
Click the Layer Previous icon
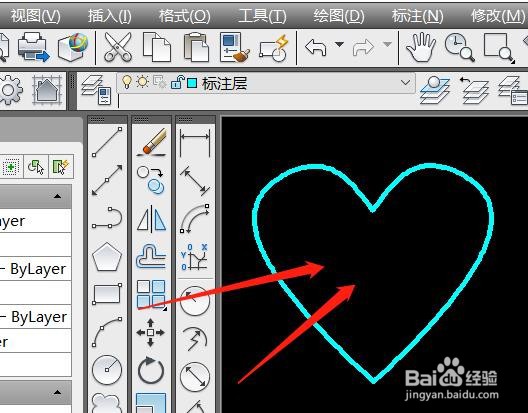(x=474, y=90)
